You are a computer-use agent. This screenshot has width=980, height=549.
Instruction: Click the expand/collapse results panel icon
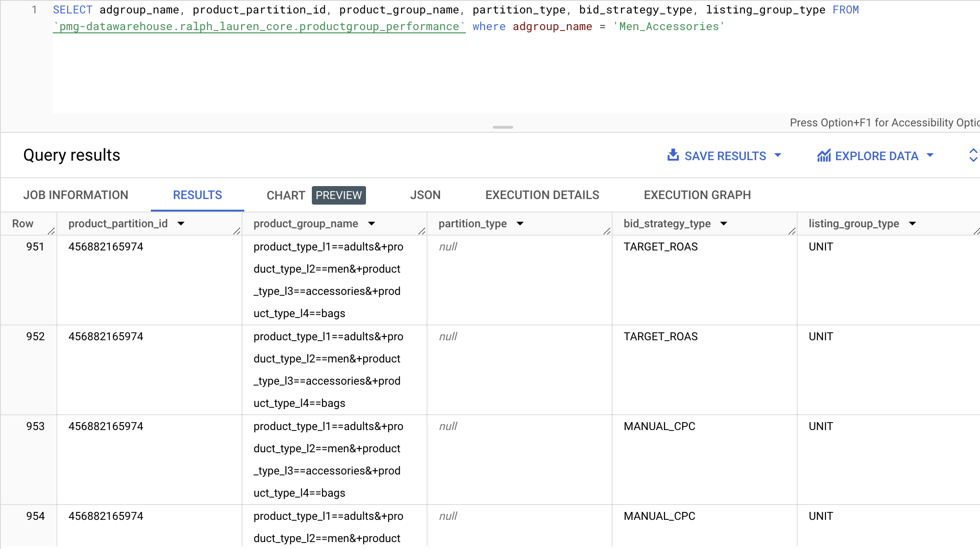coord(973,155)
